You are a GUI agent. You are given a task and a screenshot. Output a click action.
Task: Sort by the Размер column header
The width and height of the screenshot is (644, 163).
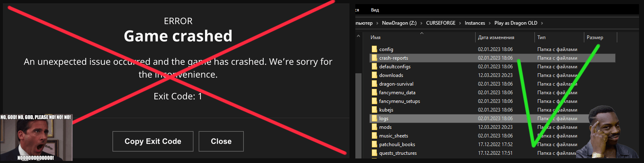coord(600,37)
